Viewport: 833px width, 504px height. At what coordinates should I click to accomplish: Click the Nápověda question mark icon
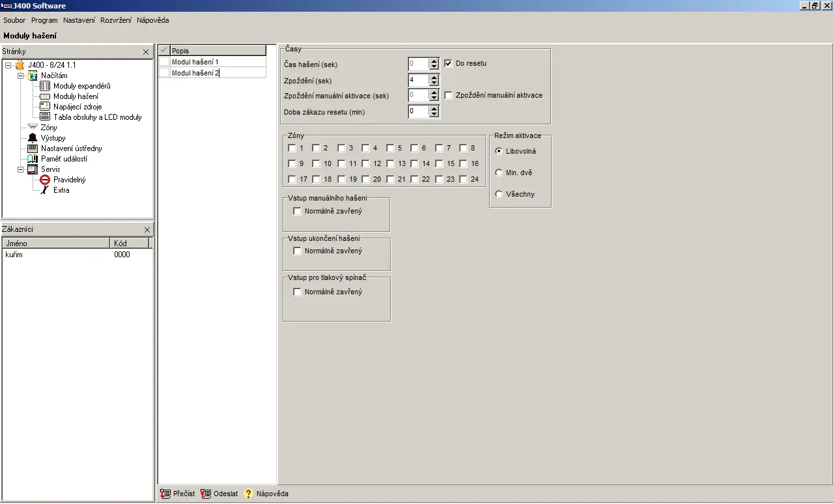[x=248, y=494]
